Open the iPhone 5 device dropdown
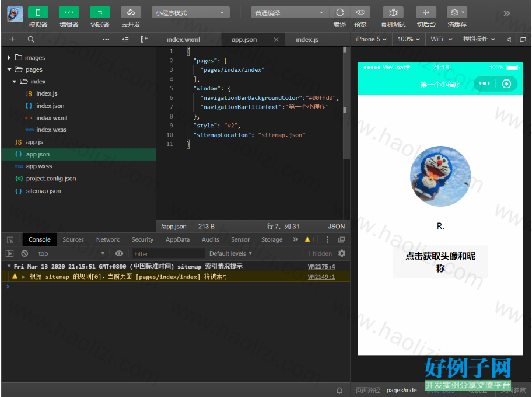 (x=371, y=39)
